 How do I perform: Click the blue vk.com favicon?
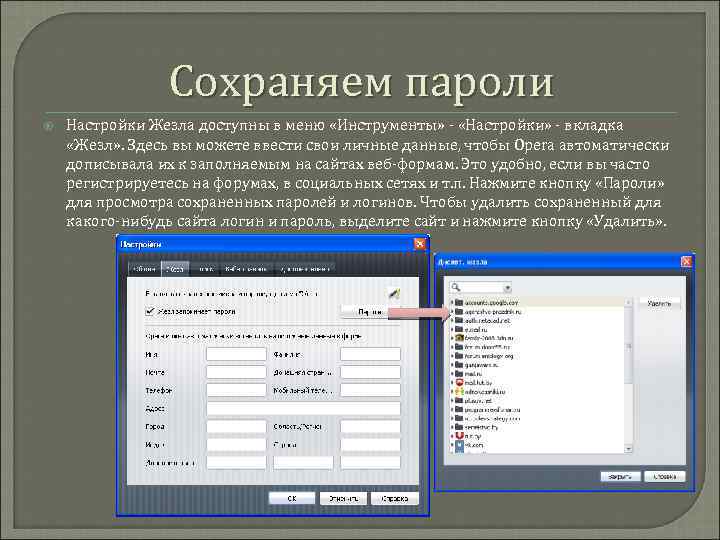click(459, 445)
